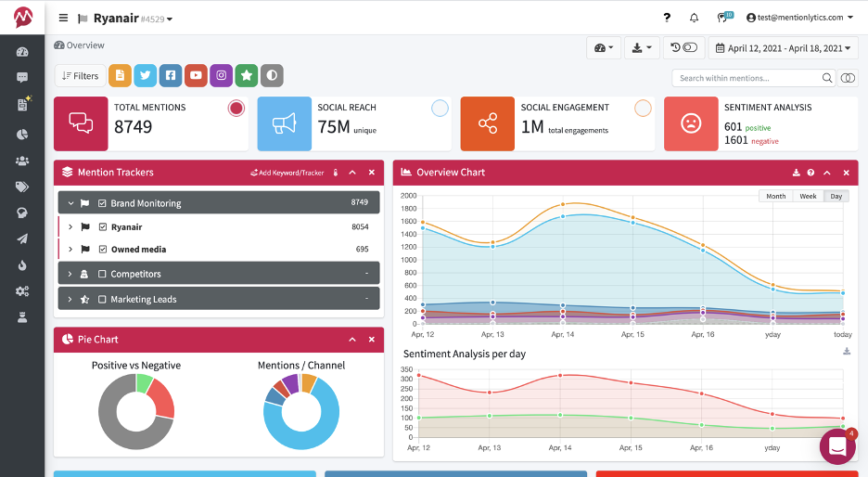This screenshot has height=477, width=868.
Task: Open the tags icon in sidebar
Action: 22,187
